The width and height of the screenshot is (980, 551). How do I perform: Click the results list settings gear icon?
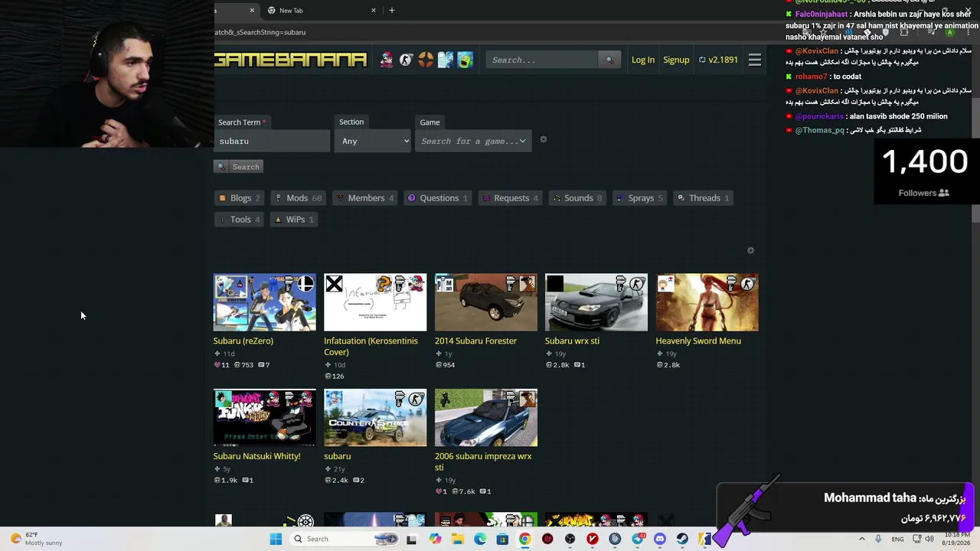point(750,250)
